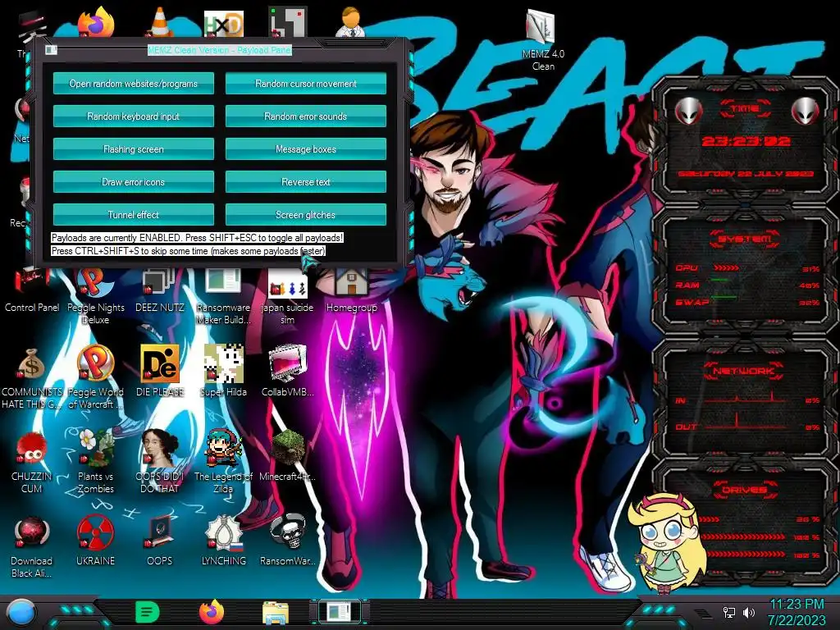The image size is (840, 630).
Task: Toggle the Reverse text payload
Action: 305,181
